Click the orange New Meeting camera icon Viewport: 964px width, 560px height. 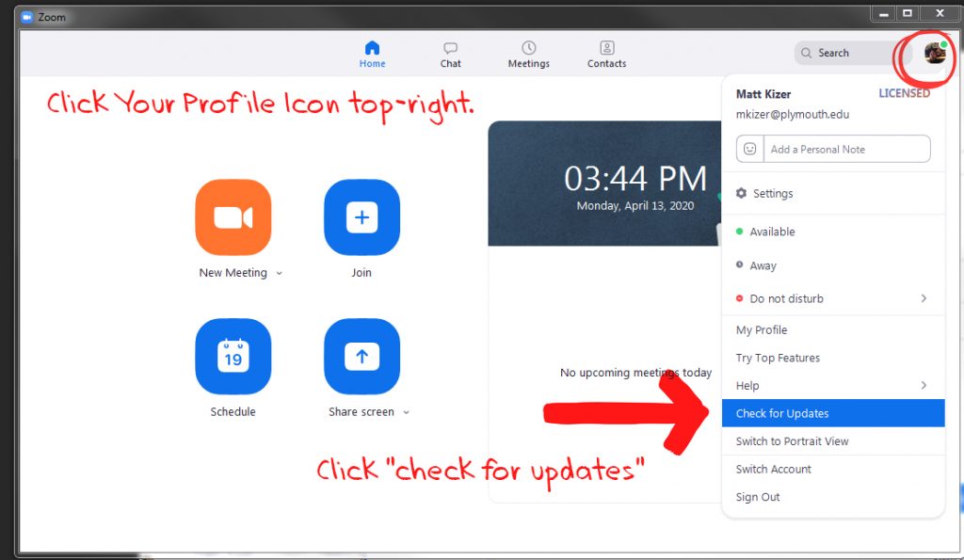tap(233, 217)
